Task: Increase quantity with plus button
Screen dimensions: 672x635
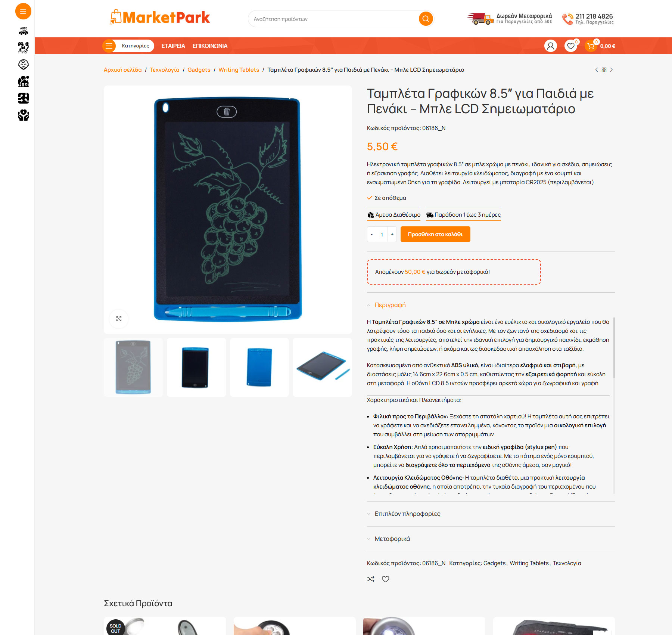Action: 392,234
